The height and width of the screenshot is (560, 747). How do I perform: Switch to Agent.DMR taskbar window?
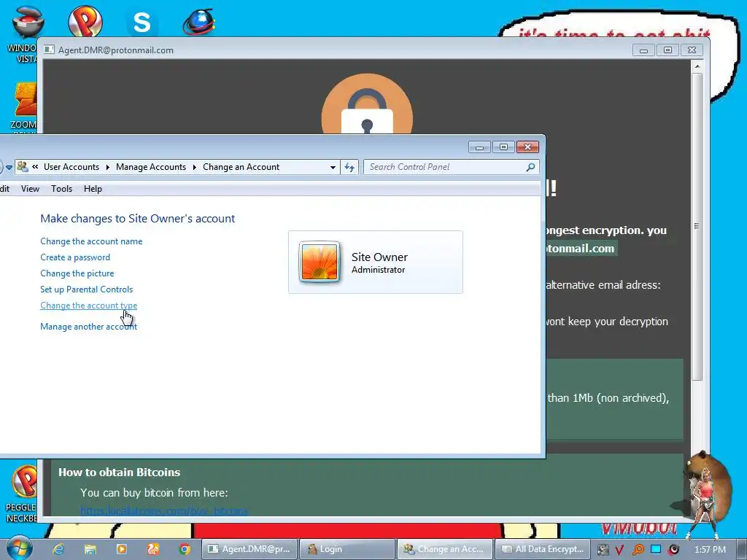pos(249,549)
